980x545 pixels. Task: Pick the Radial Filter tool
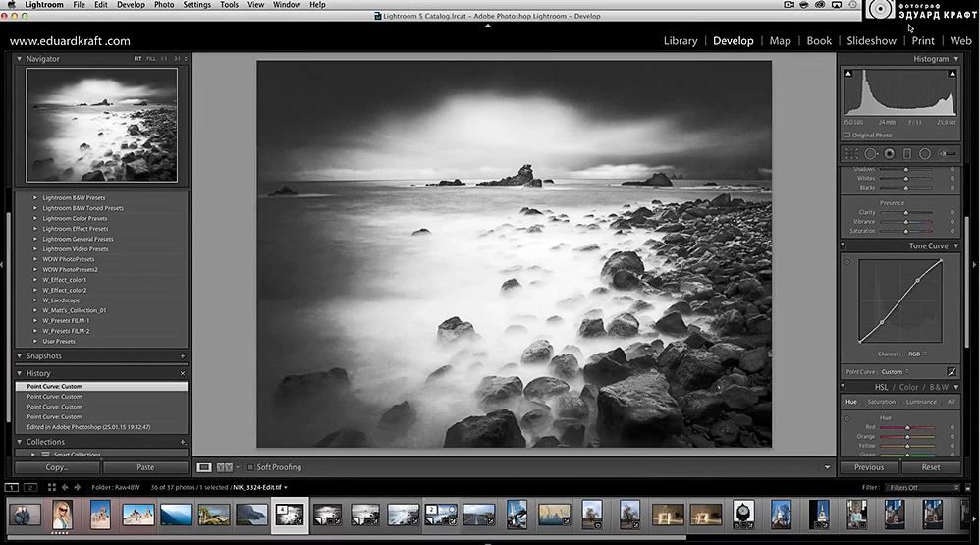click(x=925, y=153)
